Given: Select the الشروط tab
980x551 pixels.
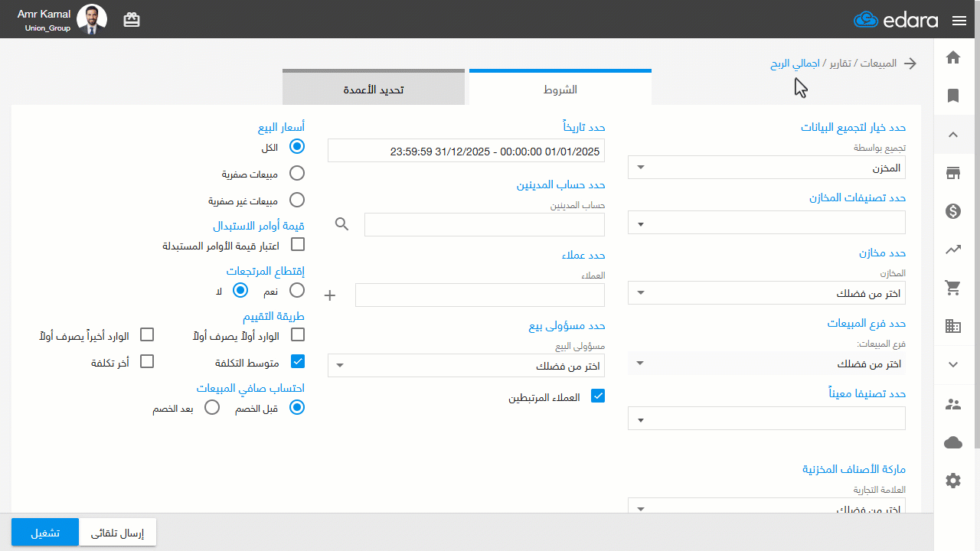Looking at the screenshot, I should point(560,89).
